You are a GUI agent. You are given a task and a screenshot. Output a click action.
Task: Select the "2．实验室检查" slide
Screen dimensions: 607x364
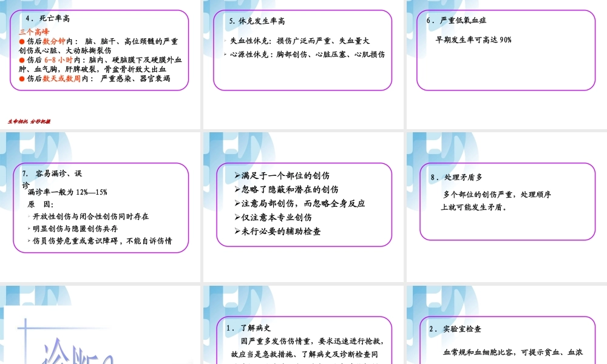coord(455,329)
